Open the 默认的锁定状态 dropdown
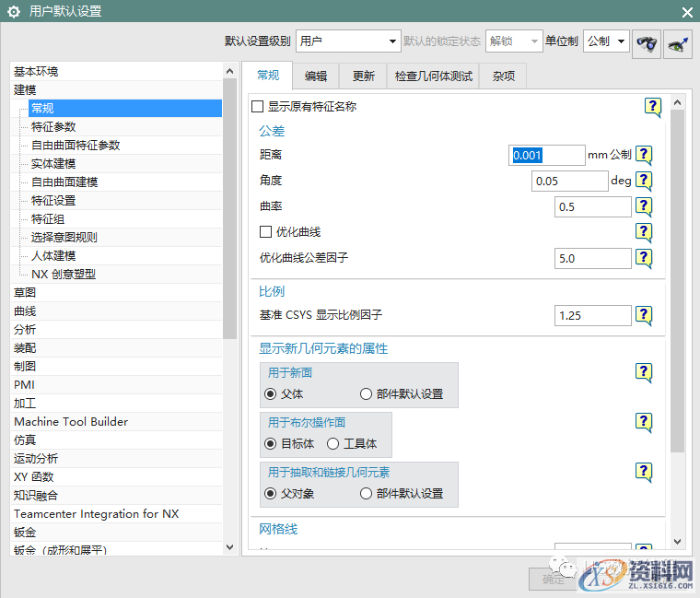The image size is (700, 598). click(514, 41)
